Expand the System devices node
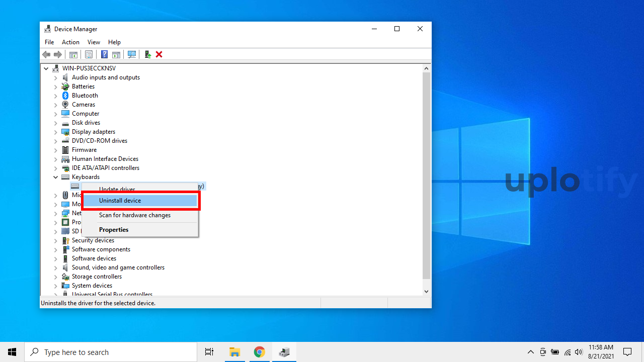 [x=56, y=286]
